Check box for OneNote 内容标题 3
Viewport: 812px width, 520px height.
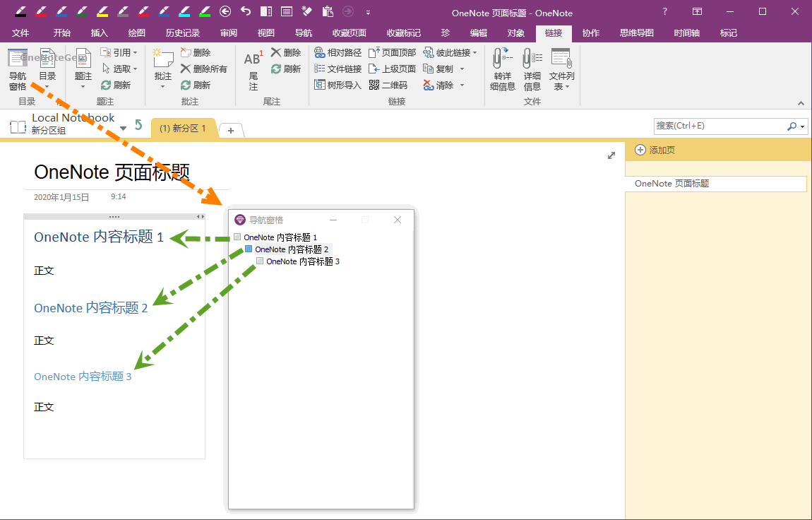tap(260, 261)
